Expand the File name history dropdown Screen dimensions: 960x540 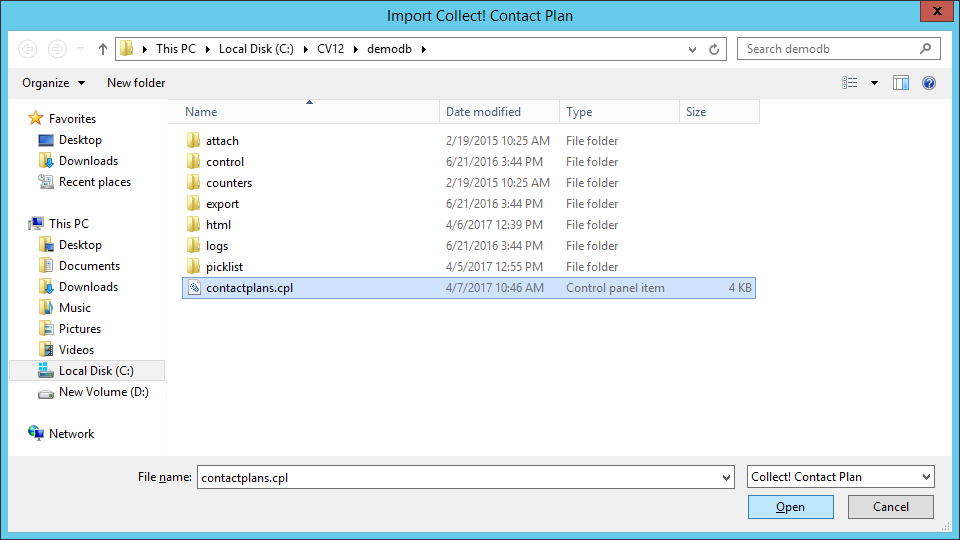[726, 478]
